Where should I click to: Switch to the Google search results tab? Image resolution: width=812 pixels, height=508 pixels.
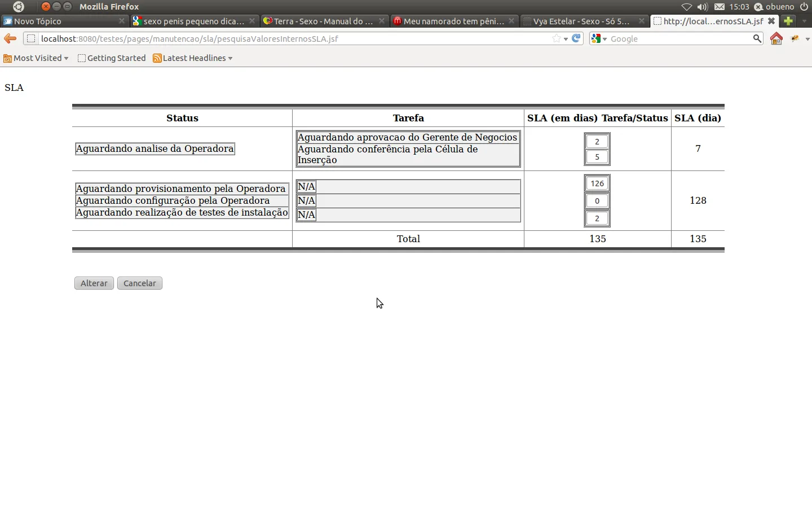pos(194,21)
